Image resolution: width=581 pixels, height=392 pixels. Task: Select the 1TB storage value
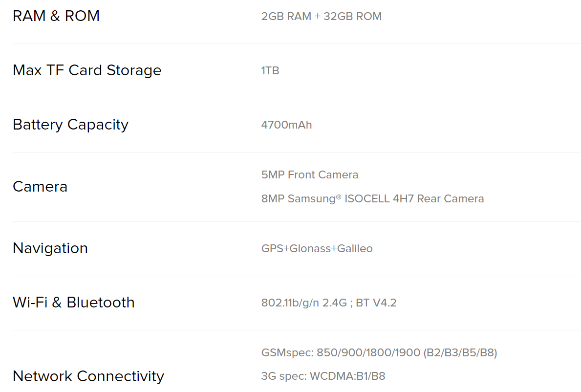[x=270, y=70]
